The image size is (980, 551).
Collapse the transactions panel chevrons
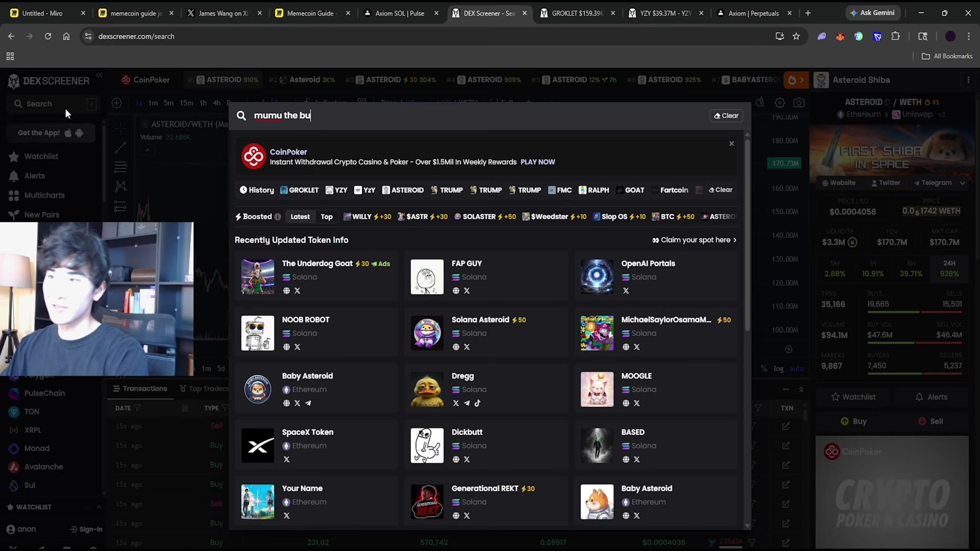point(801,389)
